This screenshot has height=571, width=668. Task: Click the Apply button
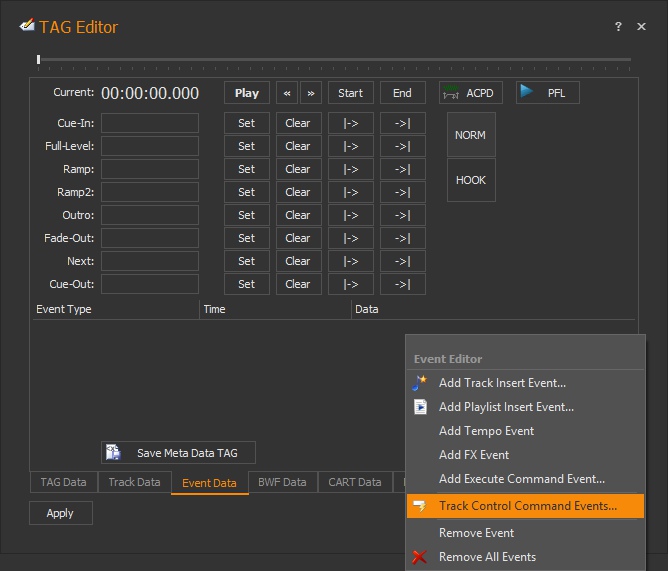pyautogui.click(x=60, y=513)
